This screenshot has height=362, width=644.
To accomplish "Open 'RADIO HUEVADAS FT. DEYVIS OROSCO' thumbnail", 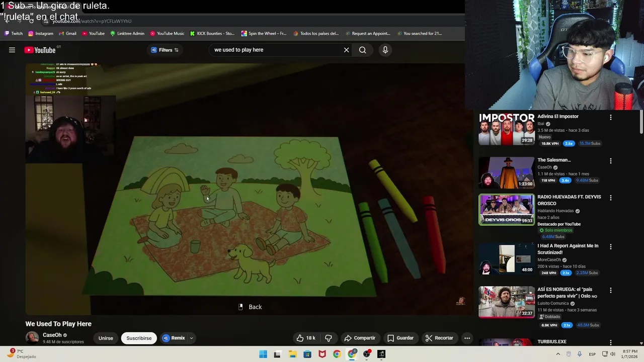I will 506,210.
